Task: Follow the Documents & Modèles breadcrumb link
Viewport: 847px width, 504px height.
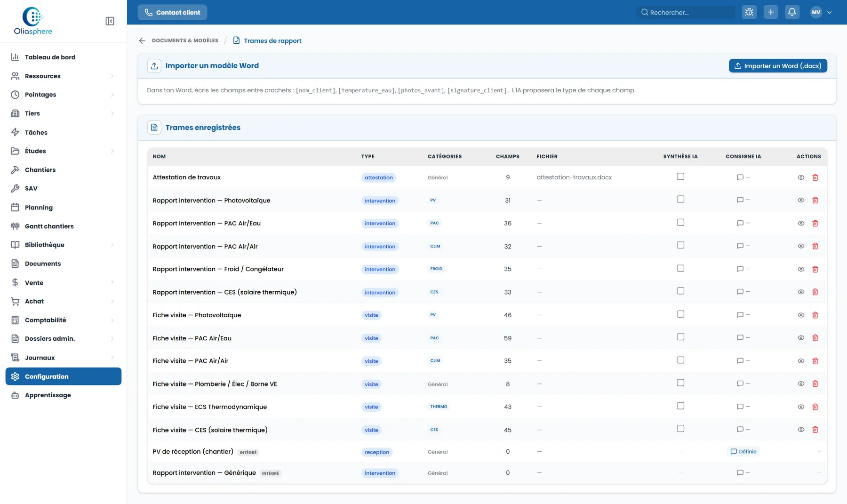Action: pyautogui.click(x=185, y=40)
